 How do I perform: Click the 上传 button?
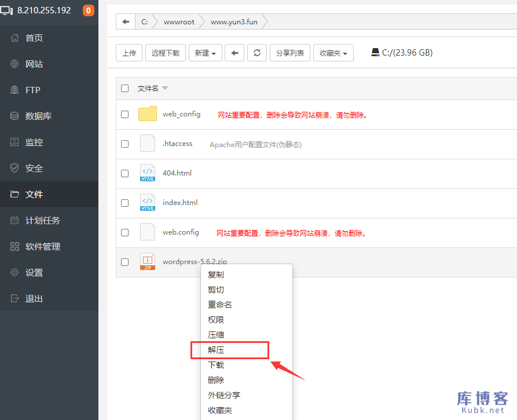coord(129,52)
